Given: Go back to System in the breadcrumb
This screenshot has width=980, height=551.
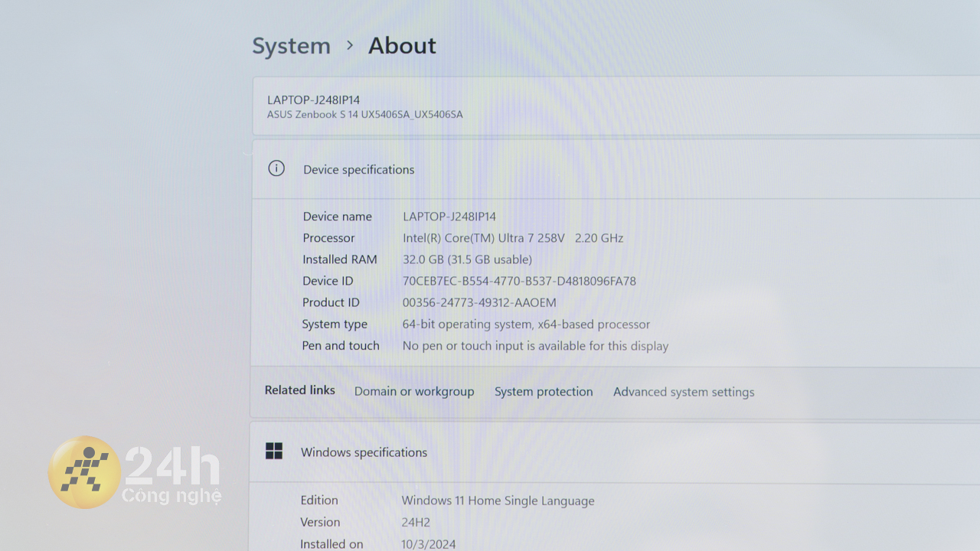Looking at the screenshot, I should [291, 46].
